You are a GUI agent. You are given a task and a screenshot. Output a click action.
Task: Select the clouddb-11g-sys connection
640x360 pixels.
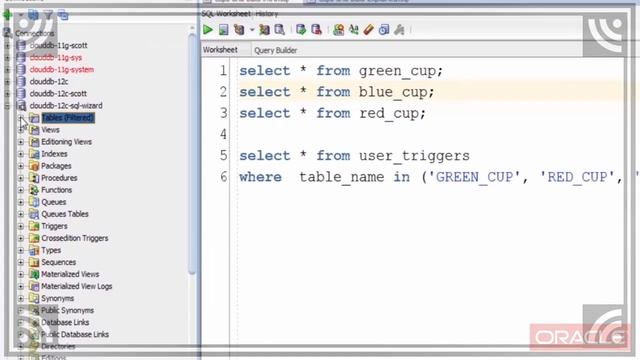click(x=56, y=58)
